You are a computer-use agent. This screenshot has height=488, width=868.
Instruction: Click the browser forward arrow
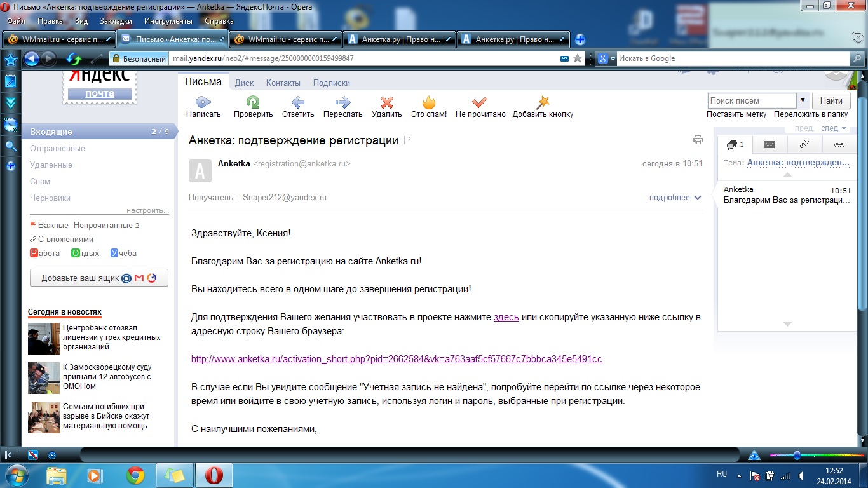pyautogui.click(x=48, y=59)
